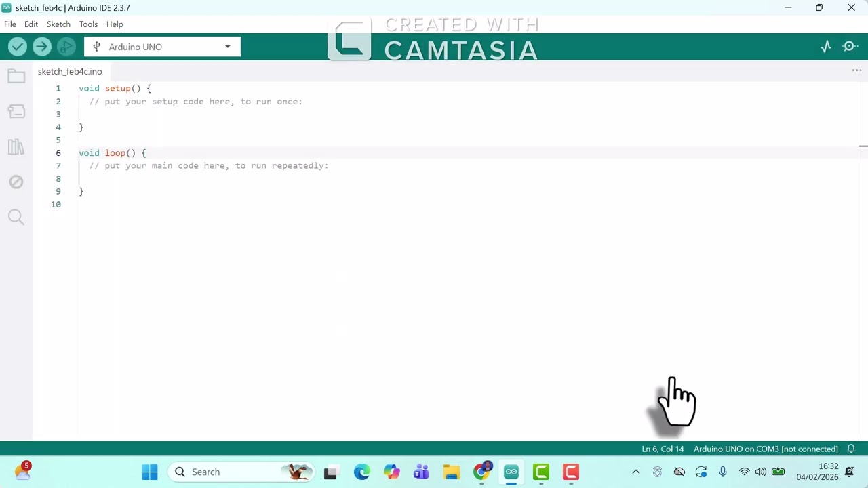This screenshot has width=868, height=488.
Task: Click the volume speaker tray icon
Action: (x=761, y=472)
